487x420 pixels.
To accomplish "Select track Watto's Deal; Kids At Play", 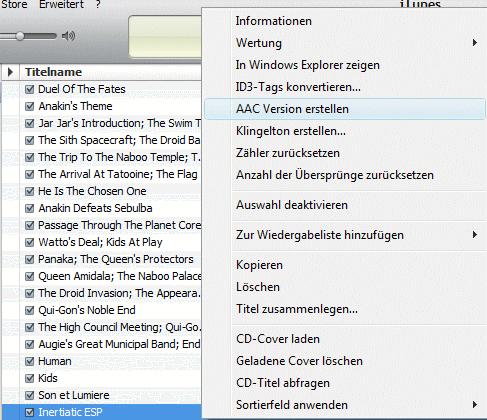I will pos(100,242).
